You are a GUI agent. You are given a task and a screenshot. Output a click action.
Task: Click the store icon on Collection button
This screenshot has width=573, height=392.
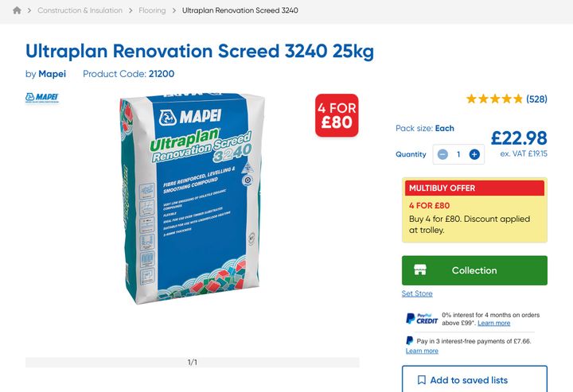[420, 270]
